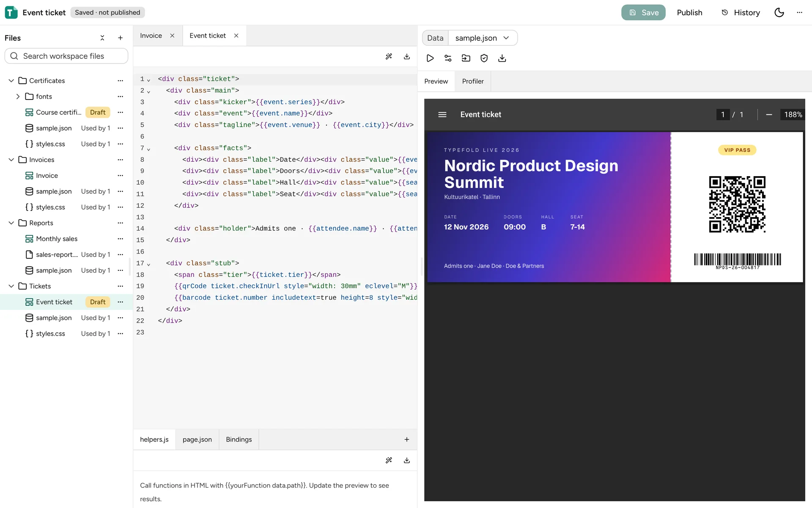Viewport: 812px width, 508px height.
Task: Collapse the Tickets folder
Action: [11, 287]
